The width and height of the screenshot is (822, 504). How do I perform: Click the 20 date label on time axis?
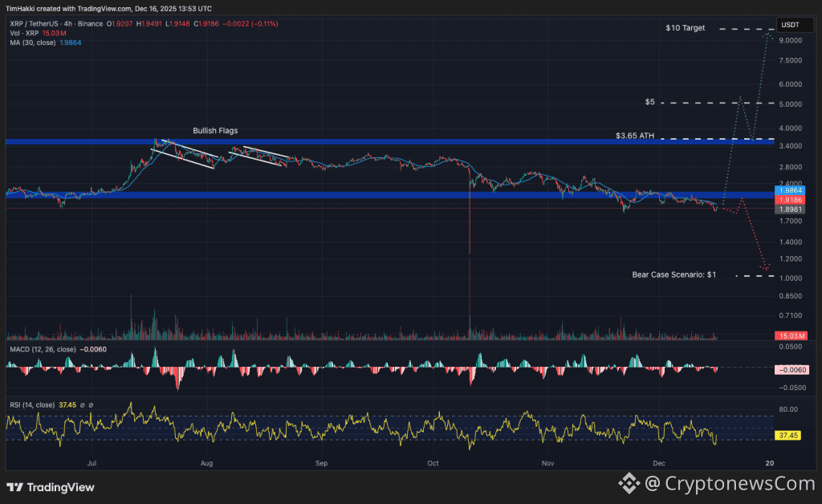(770, 463)
